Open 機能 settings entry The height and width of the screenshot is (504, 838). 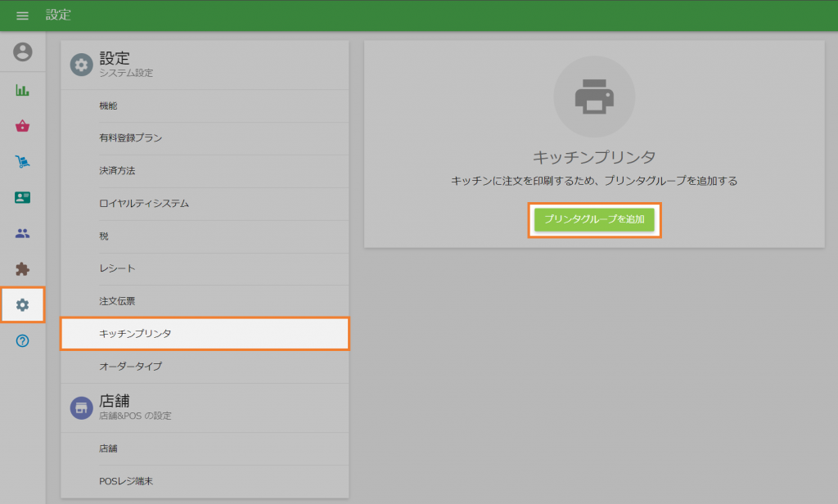click(204, 105)
